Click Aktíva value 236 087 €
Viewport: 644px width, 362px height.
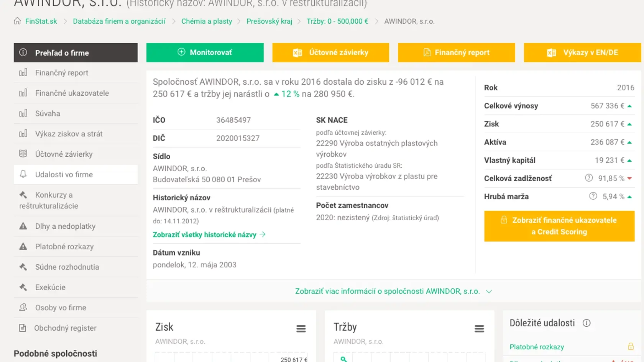607,142
